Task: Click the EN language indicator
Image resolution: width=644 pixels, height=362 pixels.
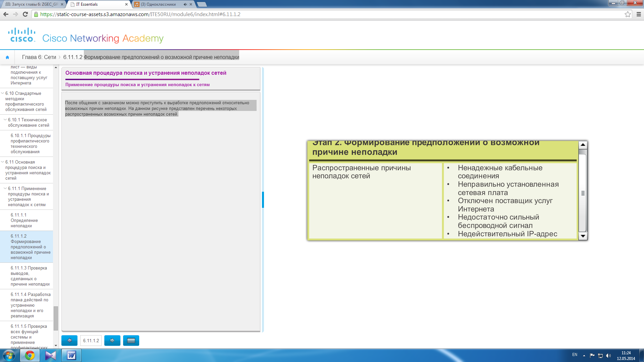Action: pyautogui.click(x=575, y=355)
